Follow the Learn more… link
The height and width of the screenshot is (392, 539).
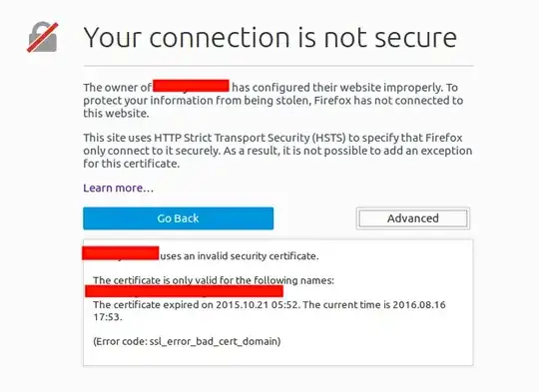[118, 188]
